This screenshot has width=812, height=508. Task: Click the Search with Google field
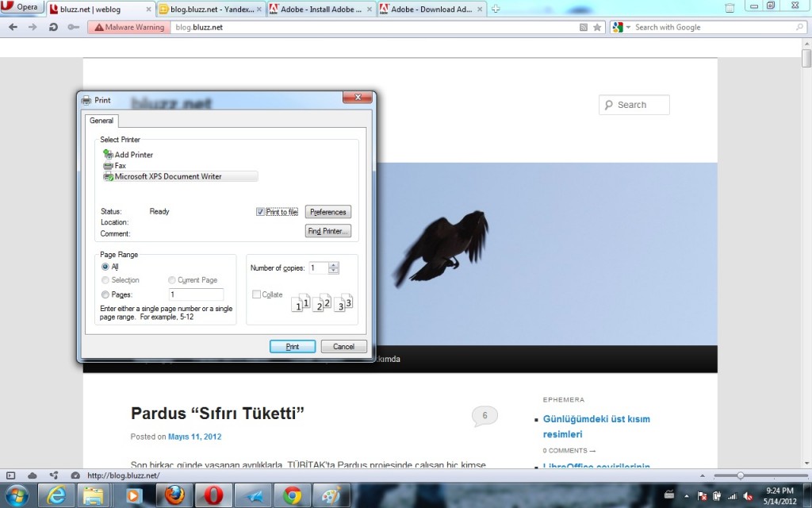click(x=714, y=27)
